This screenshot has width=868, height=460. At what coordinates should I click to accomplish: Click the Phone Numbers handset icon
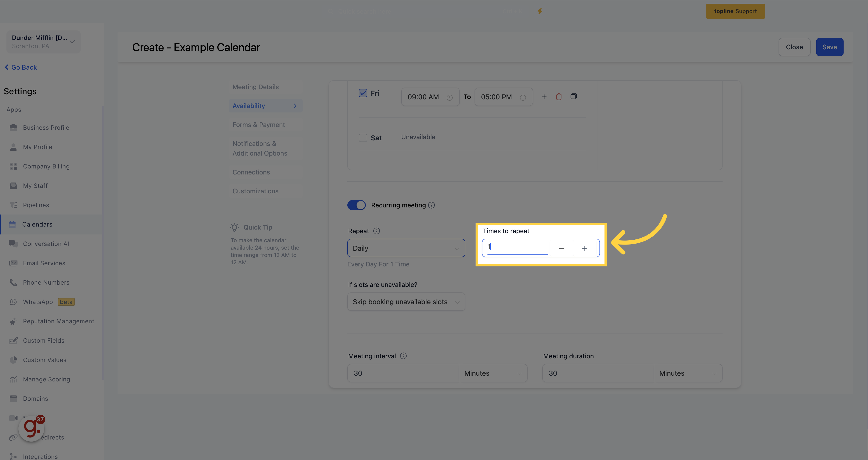[x=13, y=282]
